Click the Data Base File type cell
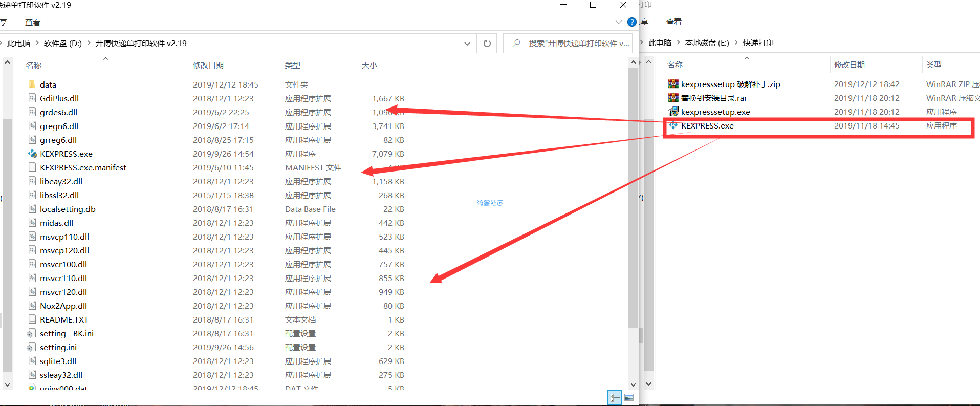980x406 pixels. click(310, 209)
